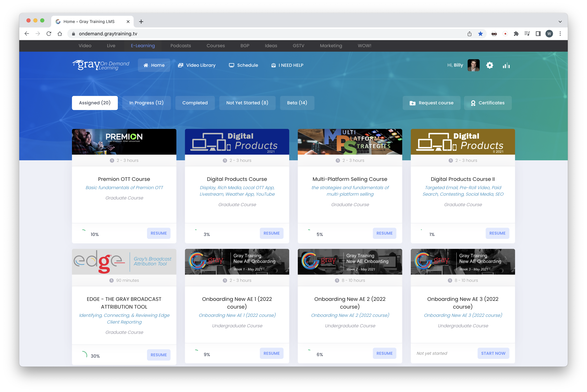Toggle the browser side panel icon
587x392 pixels.
tap(538, 34)
